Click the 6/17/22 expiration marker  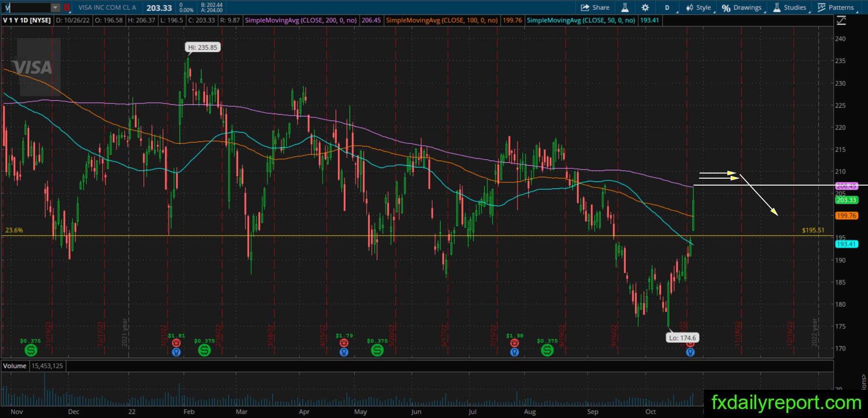[444, 335]
